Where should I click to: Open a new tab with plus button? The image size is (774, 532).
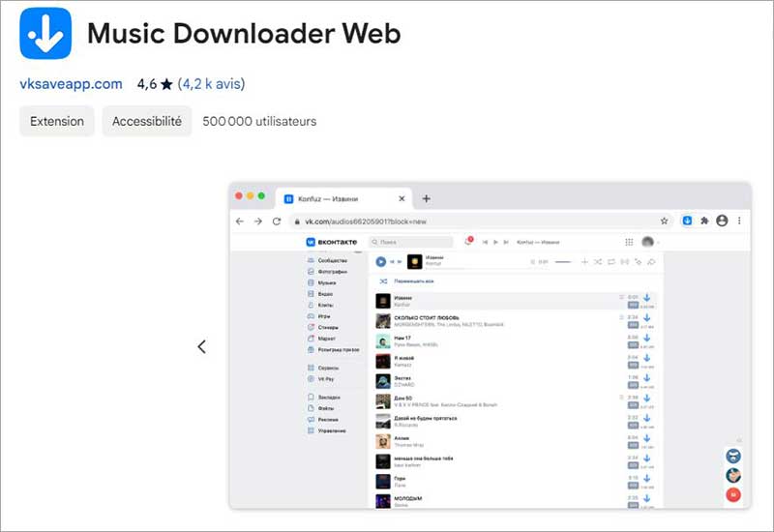click(x=427, y=198)
